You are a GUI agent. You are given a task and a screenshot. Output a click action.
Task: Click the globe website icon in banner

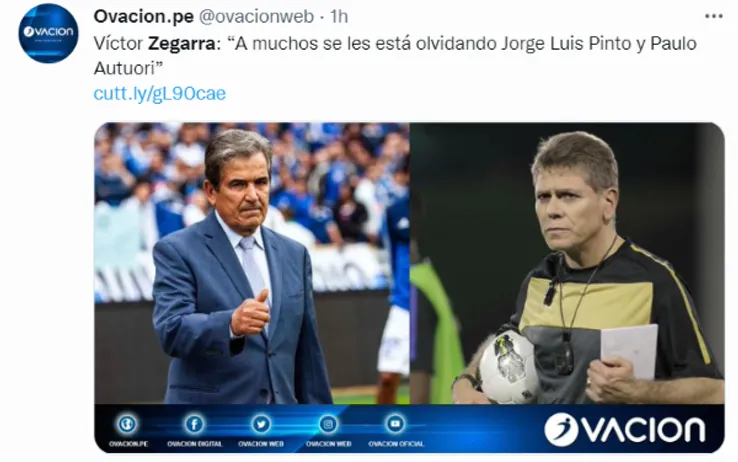tap(127, 424)
